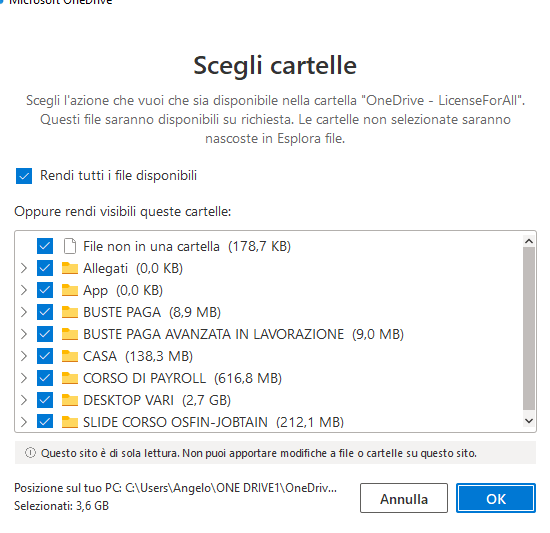The width and height of the screenshot is (550, 533).
Task: Click the App folder icon
Action: click(x=70, y=290)
